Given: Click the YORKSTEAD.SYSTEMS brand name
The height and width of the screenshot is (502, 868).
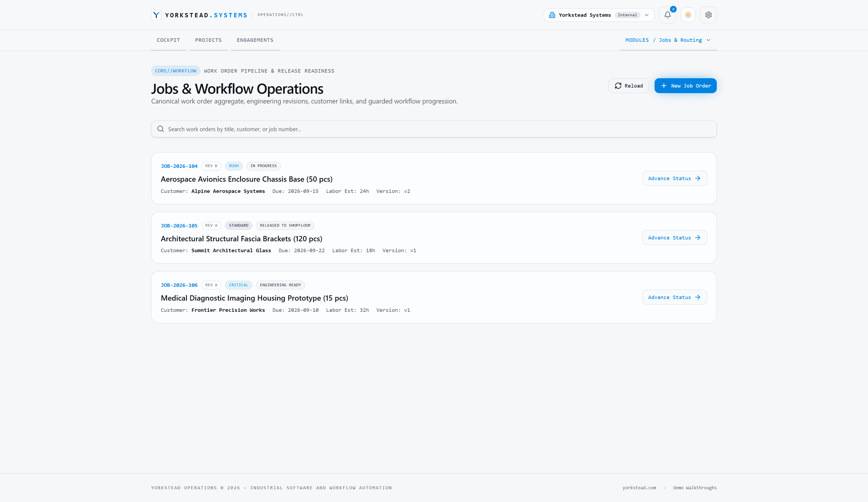Looking at the screenshot, I should coord(206,15).
